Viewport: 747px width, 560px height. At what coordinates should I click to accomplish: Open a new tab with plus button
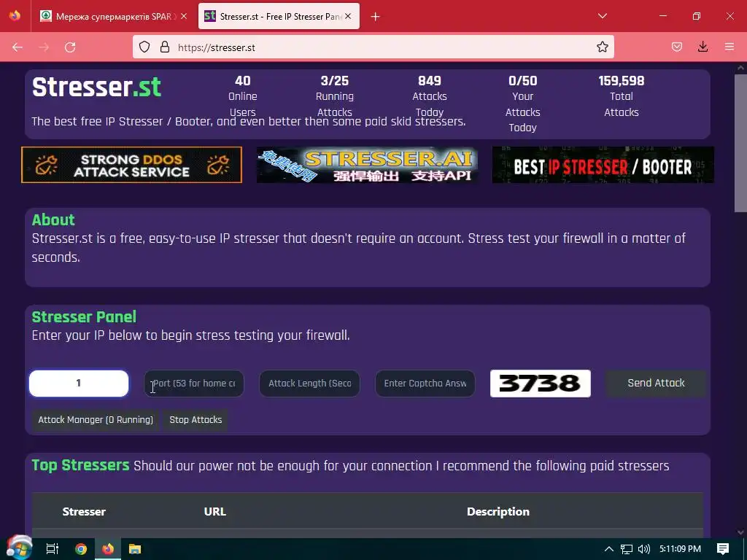coord(376,17)
